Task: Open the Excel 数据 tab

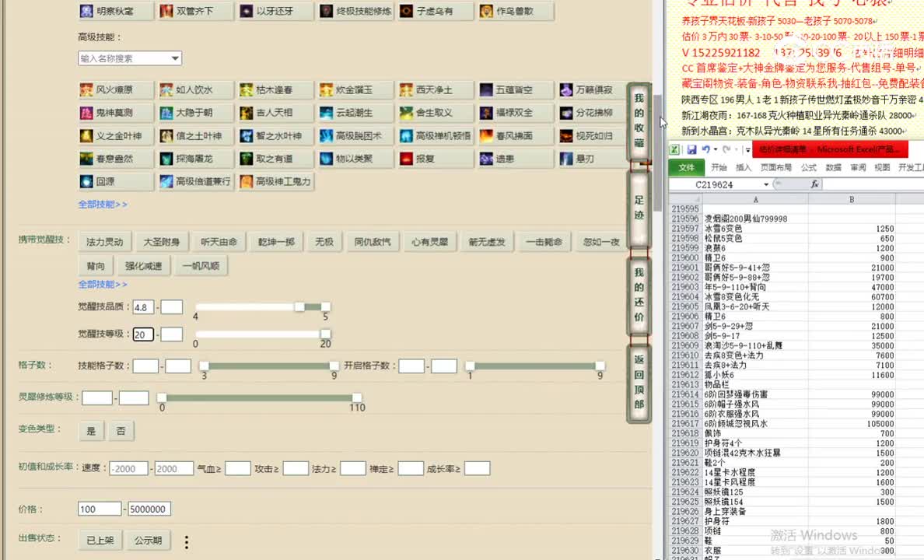Action: click(x=833, y=167)
